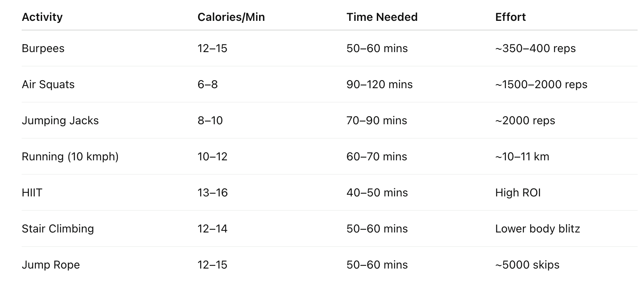644x295 pixels.
Task: Click the ~5000 skips effort cell
Action: [527, 265]
